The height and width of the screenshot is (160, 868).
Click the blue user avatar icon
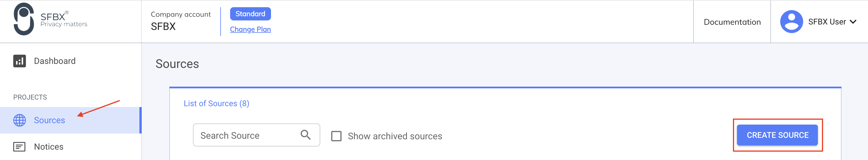click(791, 22)
